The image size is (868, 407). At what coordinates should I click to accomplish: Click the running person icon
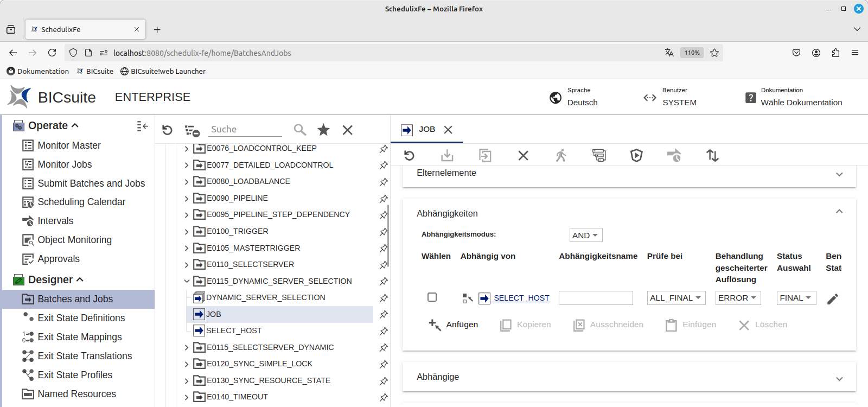click(561, 156)
